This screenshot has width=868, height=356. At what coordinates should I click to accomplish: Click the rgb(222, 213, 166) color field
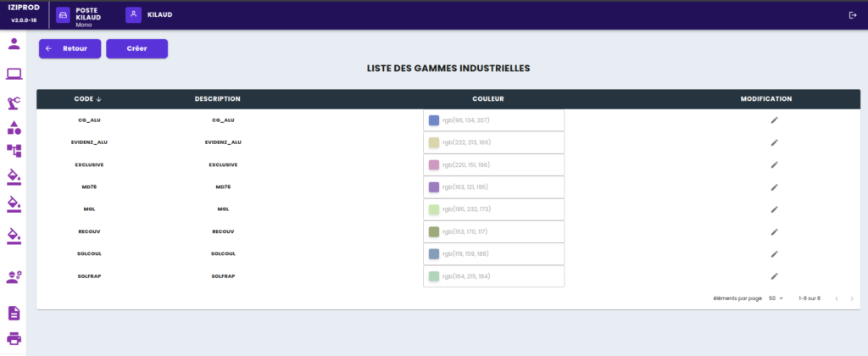[x=494, y=142]
